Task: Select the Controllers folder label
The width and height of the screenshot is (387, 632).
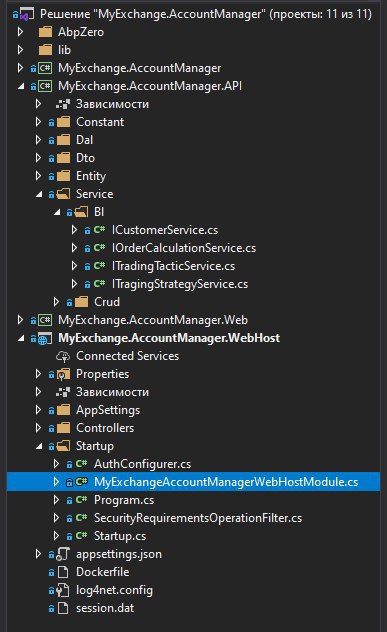Action: point(105,428)
